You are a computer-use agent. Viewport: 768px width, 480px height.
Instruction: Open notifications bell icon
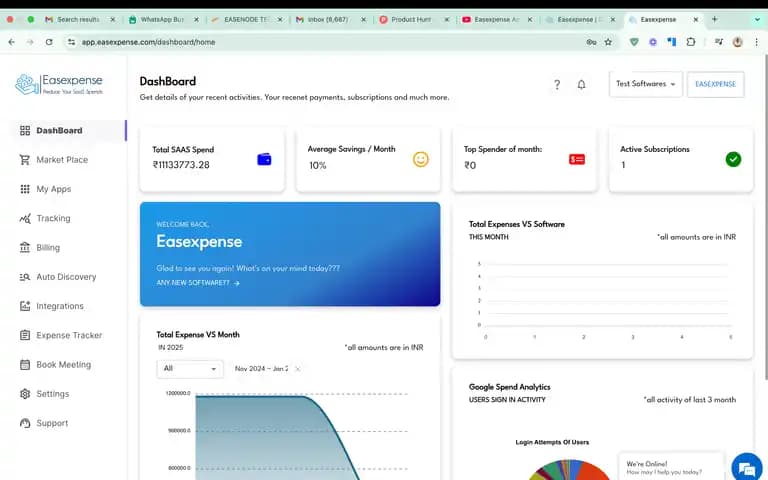[x=581, y=85]
